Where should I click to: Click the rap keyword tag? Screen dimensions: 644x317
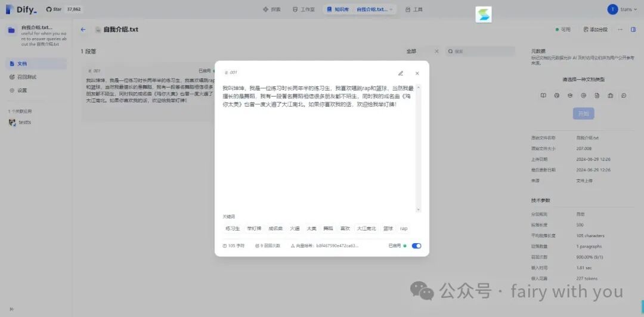tap(404, 228)
